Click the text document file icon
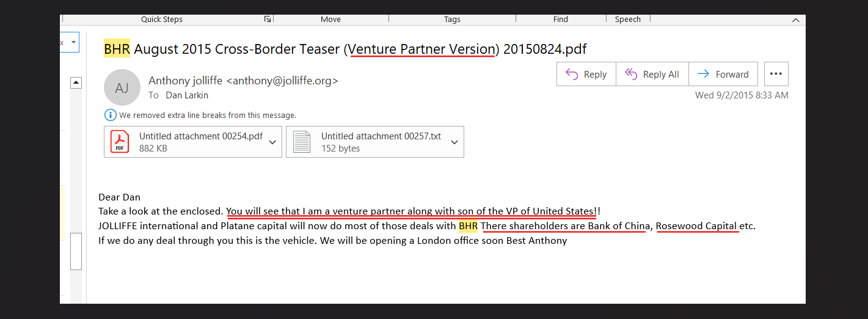Image resolution: width=868 pixels, height=319 pixels. click(x=302, y=142)
